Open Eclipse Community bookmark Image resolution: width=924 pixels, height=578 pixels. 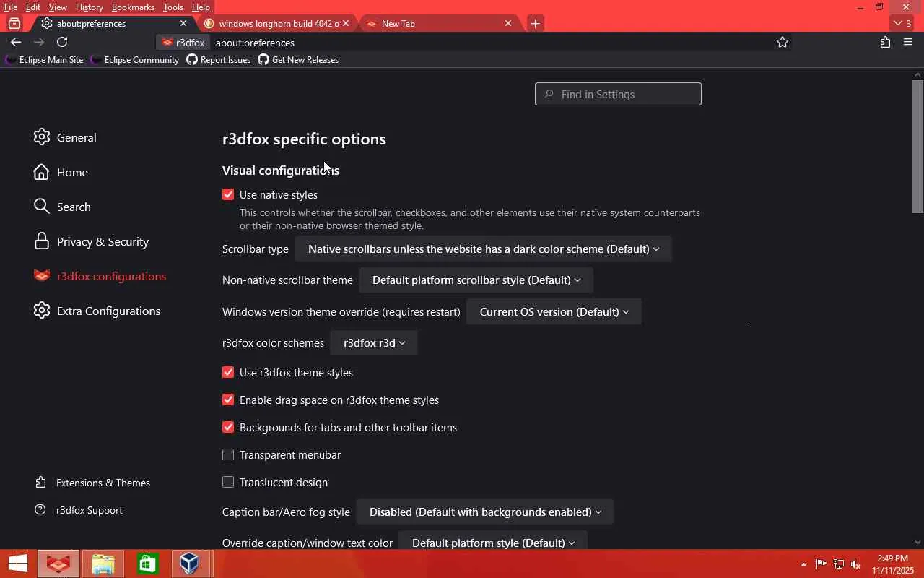(135, 60)
